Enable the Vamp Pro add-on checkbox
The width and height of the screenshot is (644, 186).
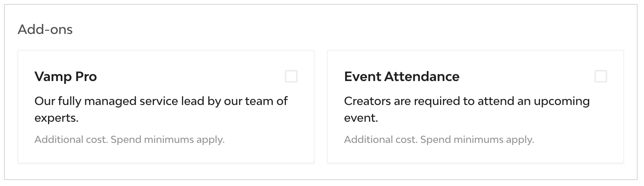click(x=291, y=76)
